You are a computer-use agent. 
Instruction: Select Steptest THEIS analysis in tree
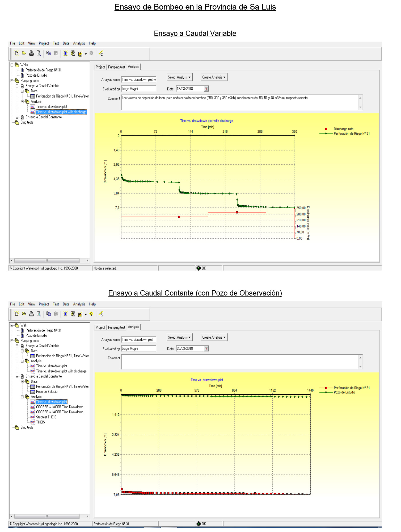coord(46,417)
